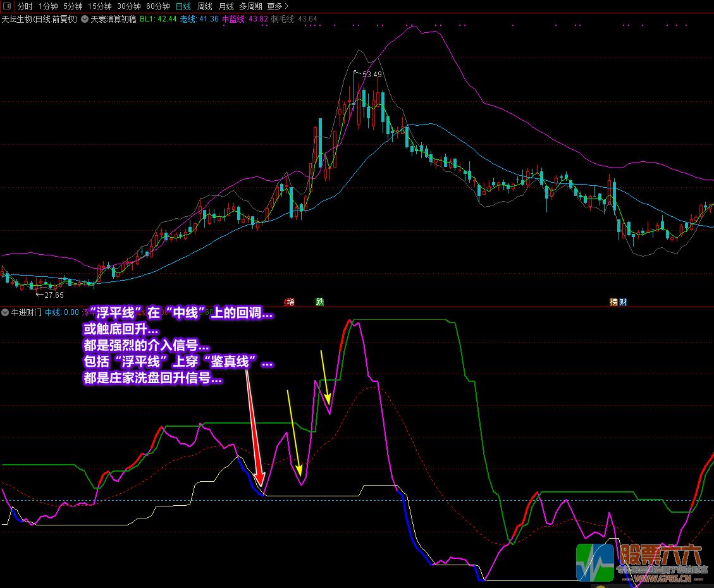This screenshot has height=588, width=714.
Task: Select the 15分钟 period tab
Action: point(99,6)
